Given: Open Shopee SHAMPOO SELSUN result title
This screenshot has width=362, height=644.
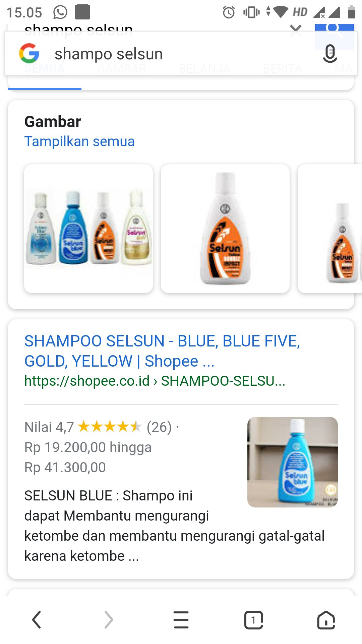Looking at the screenshot, I should [x=162, y=351].
